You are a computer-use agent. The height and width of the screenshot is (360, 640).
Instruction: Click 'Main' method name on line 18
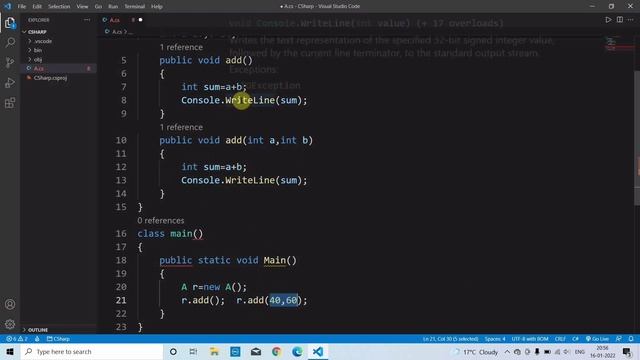275,260
